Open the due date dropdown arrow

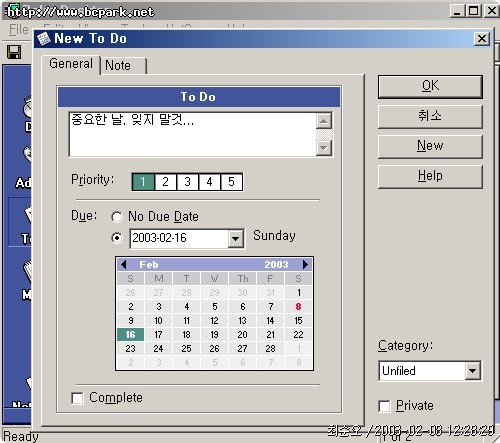click(236, 239)
